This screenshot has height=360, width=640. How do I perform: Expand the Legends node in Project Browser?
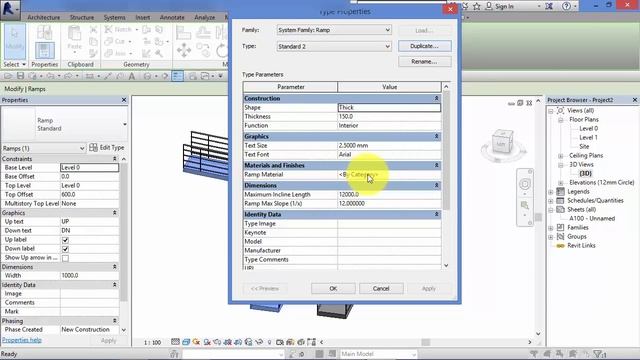point(551,191)
